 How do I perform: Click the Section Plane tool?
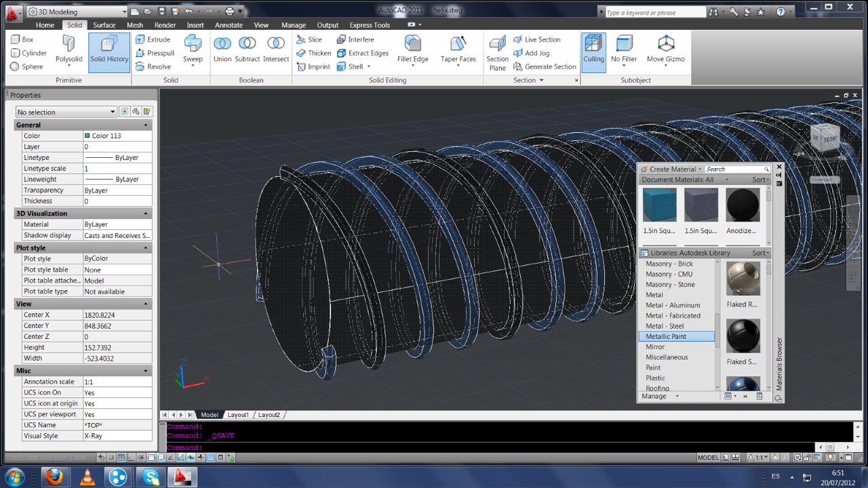[x=497, y=53]
